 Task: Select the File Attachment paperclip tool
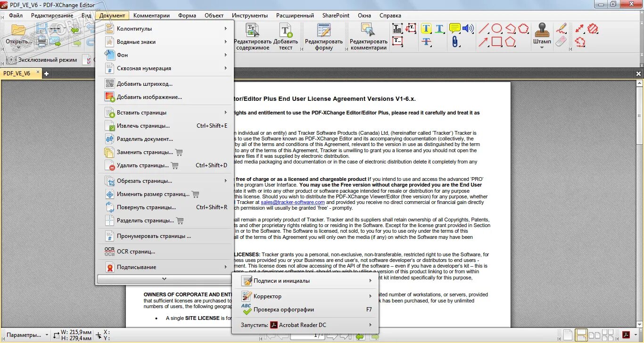[x=454, y=41]
